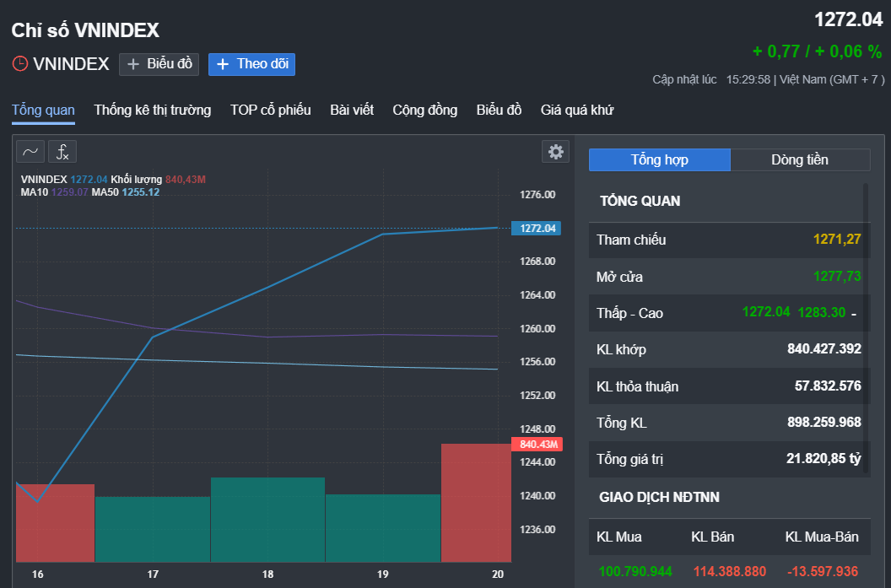Click the clock icon beside VNINDEX
The width and height of the screenshot is (891, 588).
[x=19, y=64]
